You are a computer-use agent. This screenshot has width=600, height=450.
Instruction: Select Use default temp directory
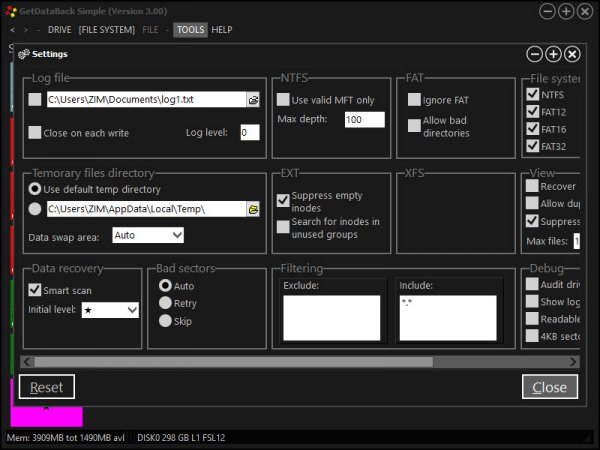35,189
